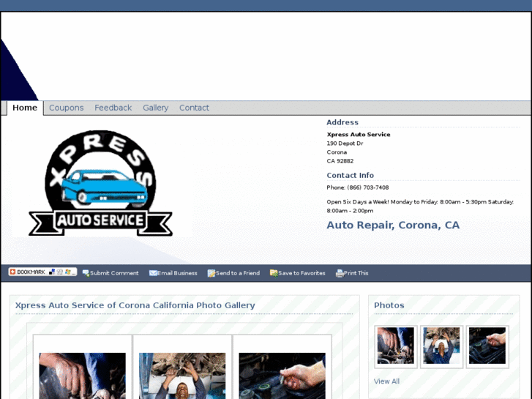Click phone number (866) 703-7408
The image size is (532, 399).
pos(368,187)
